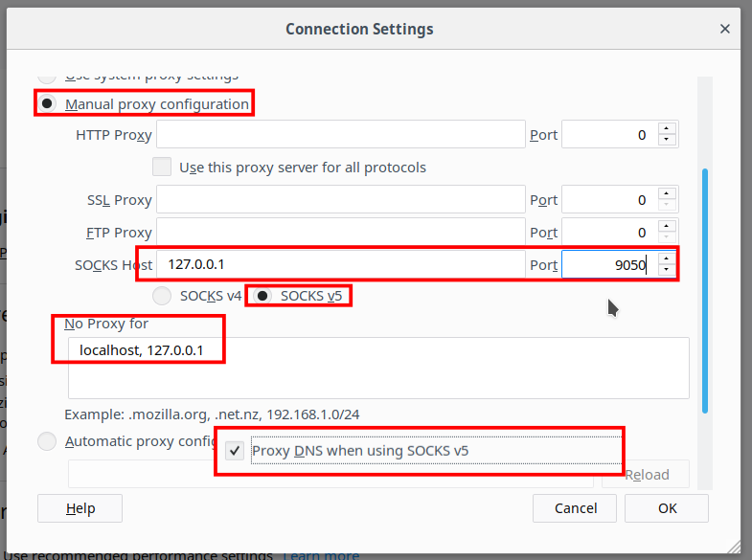This screenshot has height=560, width=752.
Task: Select the SOCKS v5 radio button
Action: pos(262,296)
